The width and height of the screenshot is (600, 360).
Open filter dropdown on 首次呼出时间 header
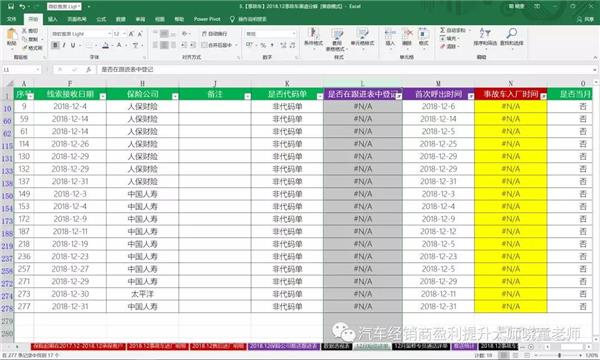point(471,96)
